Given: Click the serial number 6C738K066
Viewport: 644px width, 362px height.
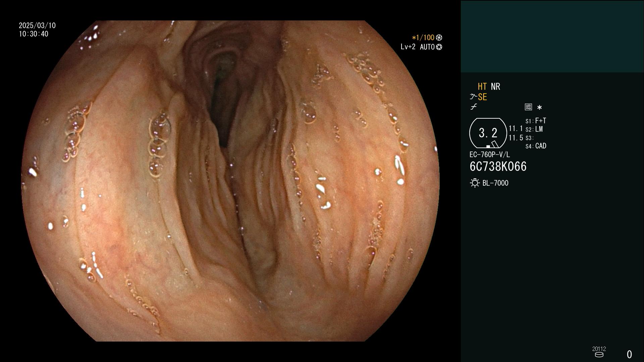Looking at the screenshot, I should coord(498,167).
